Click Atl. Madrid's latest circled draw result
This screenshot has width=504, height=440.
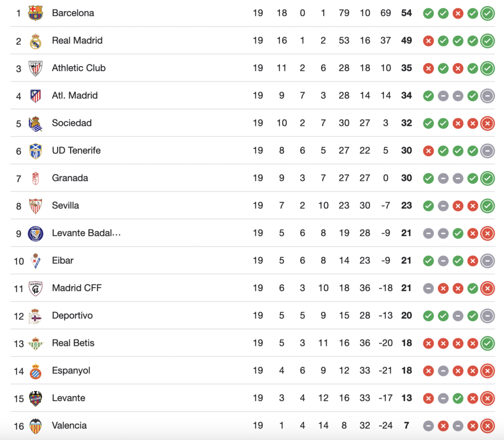[x=487, y=96]
